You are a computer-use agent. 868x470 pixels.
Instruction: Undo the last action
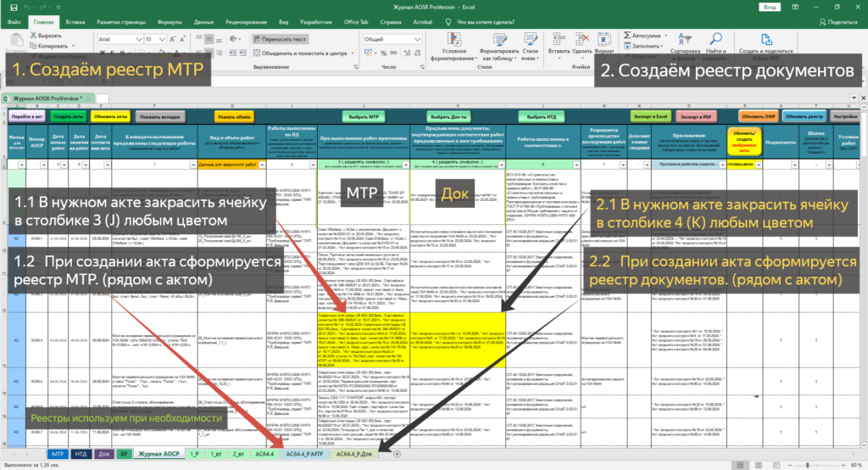click(28, 7)
